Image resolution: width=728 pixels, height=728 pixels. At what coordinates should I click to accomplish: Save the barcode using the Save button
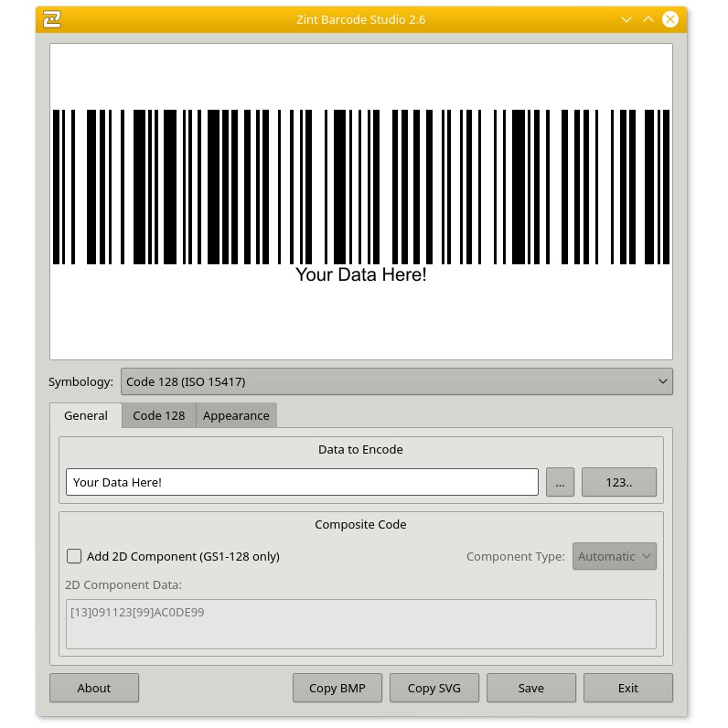pyautogui.click(x=530, y=688)
